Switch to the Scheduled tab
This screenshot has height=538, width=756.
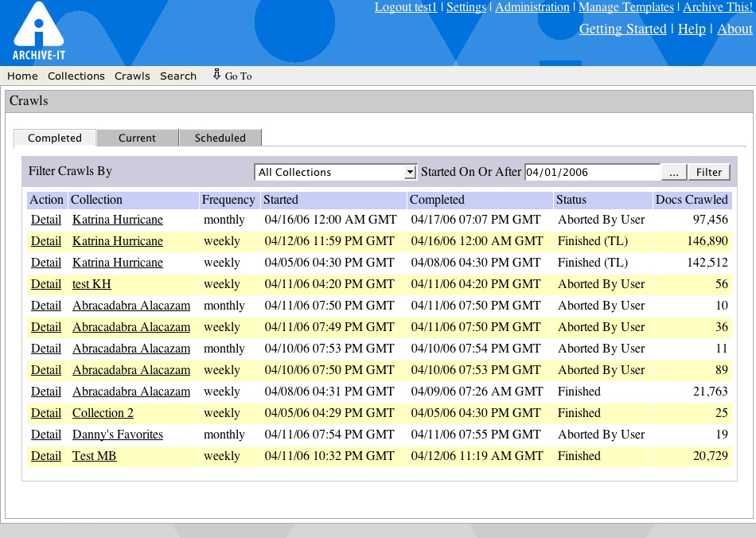tap(220, 138)
